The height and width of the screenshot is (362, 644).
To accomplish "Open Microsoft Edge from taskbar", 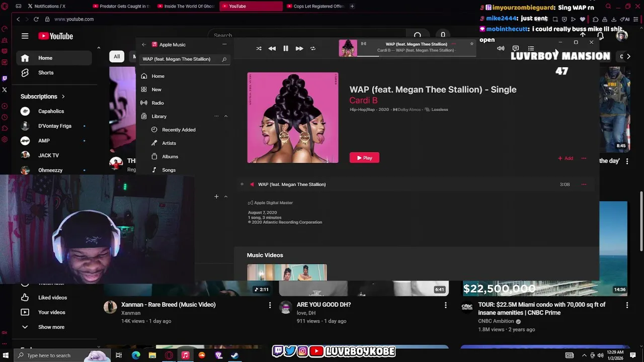I will pos(136,355).
